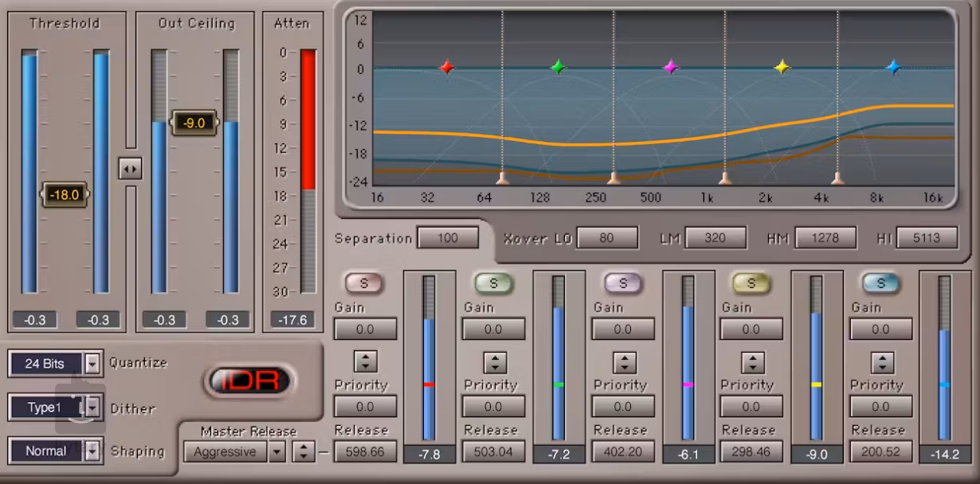Image resolution: width=980 pixels, height=484 pixels.
Task: Toggle solo on the blue high band
Action: (x=880, y=283)
